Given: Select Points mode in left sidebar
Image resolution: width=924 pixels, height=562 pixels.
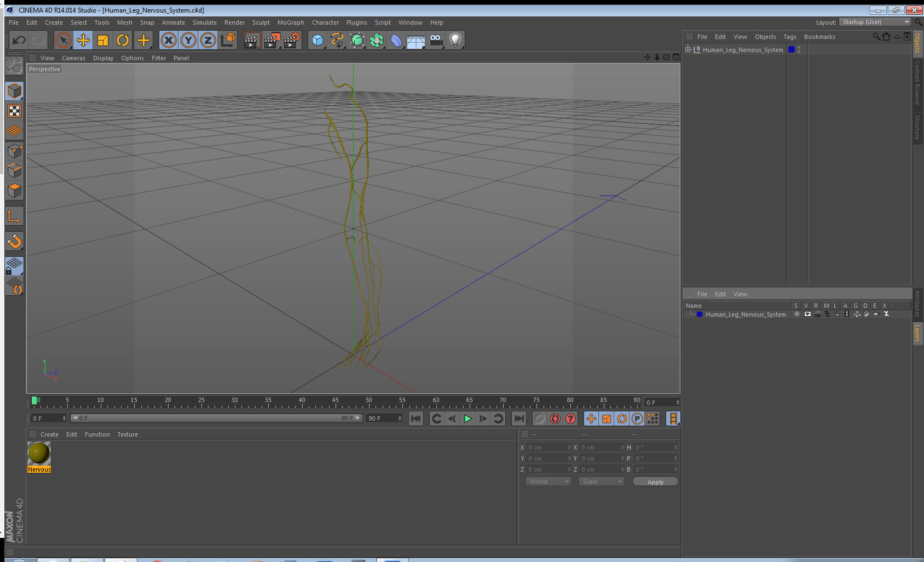Looking at the screenshot, I should click(x=14, y=151).
